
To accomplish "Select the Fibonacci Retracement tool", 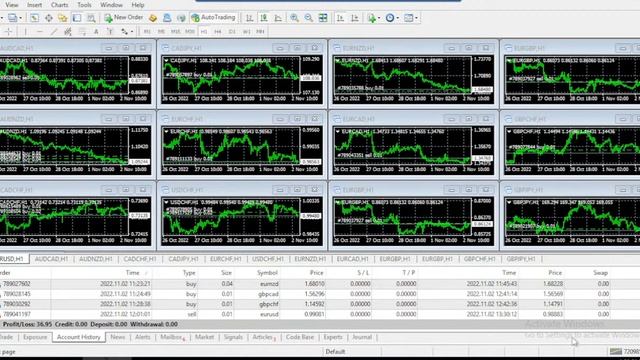I will click(x=82, y=31).
